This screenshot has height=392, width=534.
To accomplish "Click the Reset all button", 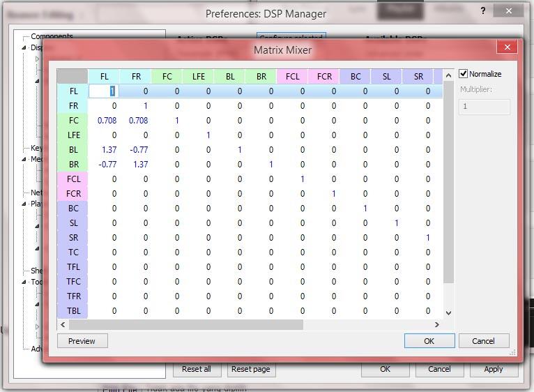I will pyautogui.click(x=197, y=369).
